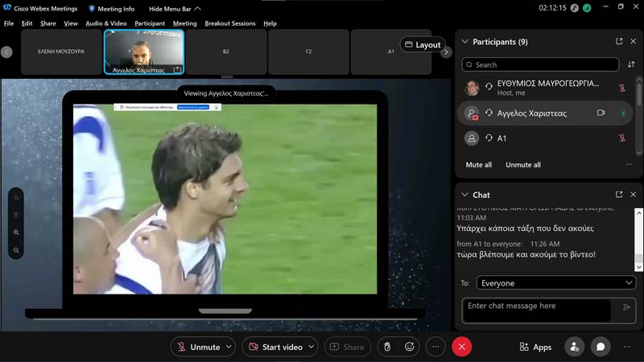Screen dimensions: 644x362
Task: Select Γ2 participant thumbnail
Action: coord(309,51)
